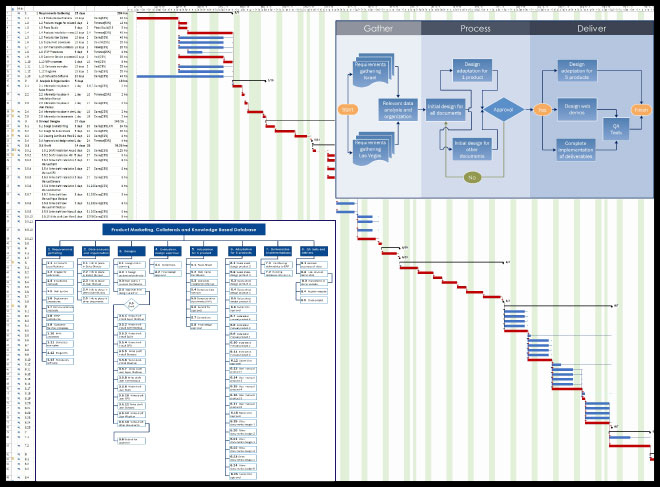Click the long blue Gantt bar of task 1.13

tap(180, 76)
